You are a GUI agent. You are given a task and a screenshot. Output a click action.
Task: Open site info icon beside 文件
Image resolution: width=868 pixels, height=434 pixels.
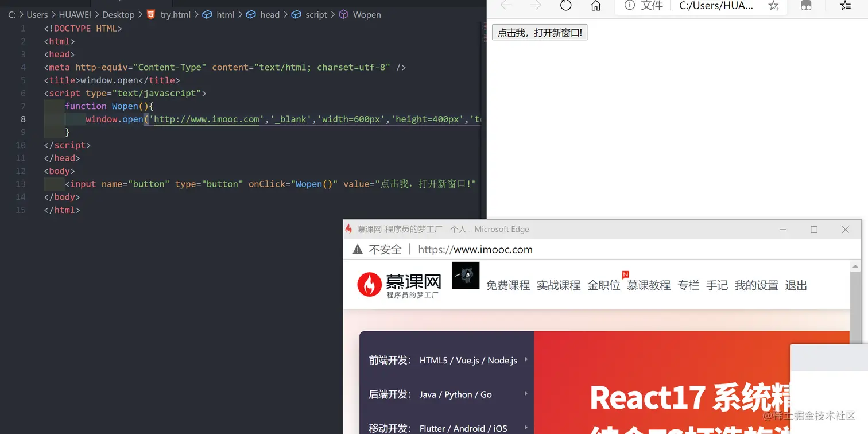click(630, 6)
